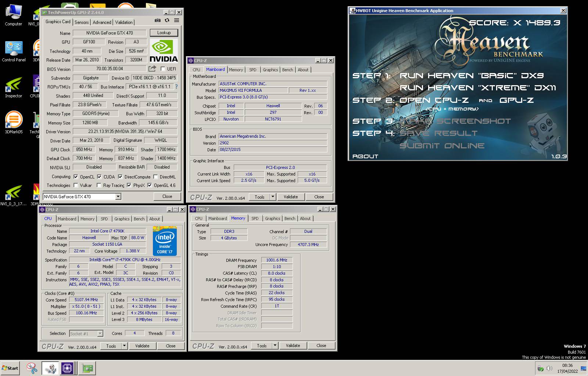Open SPD tab in Mainboard CPU-Z window
This screenshot has height=376, width=588.
(x=253, y=70)
